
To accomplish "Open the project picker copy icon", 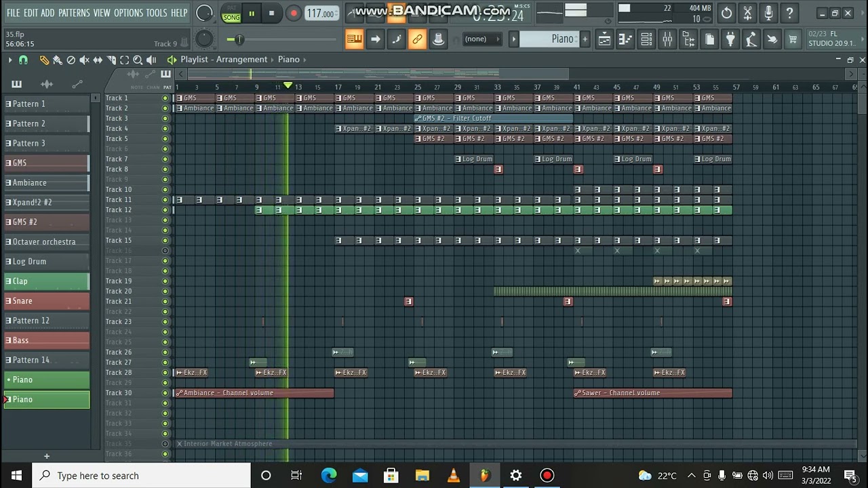I will pos(709,39).
